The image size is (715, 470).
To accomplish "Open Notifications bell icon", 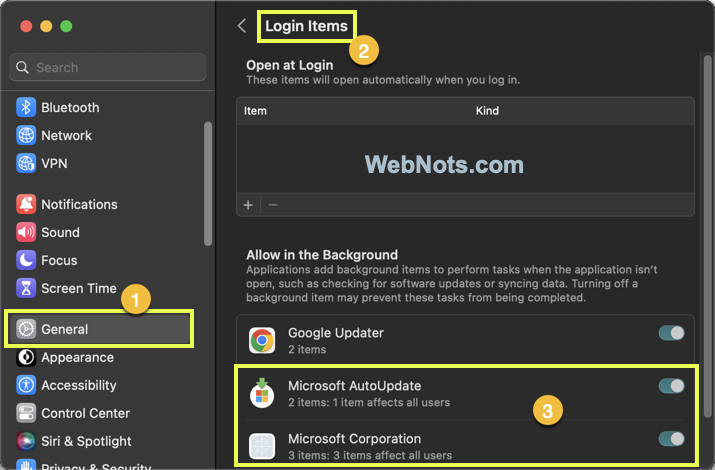I will [26, 204].
